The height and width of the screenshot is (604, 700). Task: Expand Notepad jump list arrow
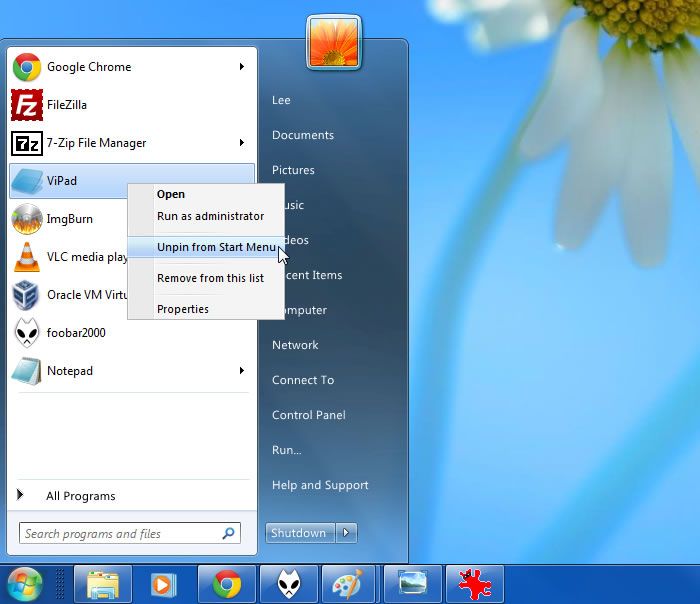(242, 371)
